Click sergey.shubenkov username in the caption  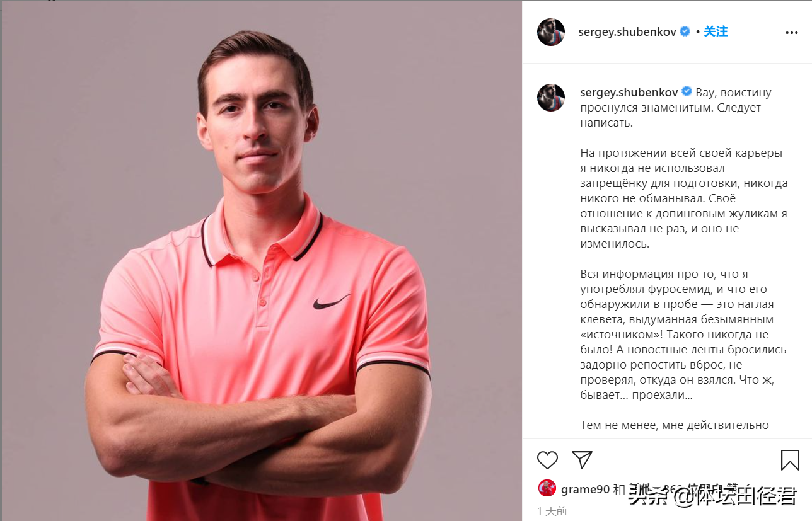pyautogui.click(x=629, y=93)
